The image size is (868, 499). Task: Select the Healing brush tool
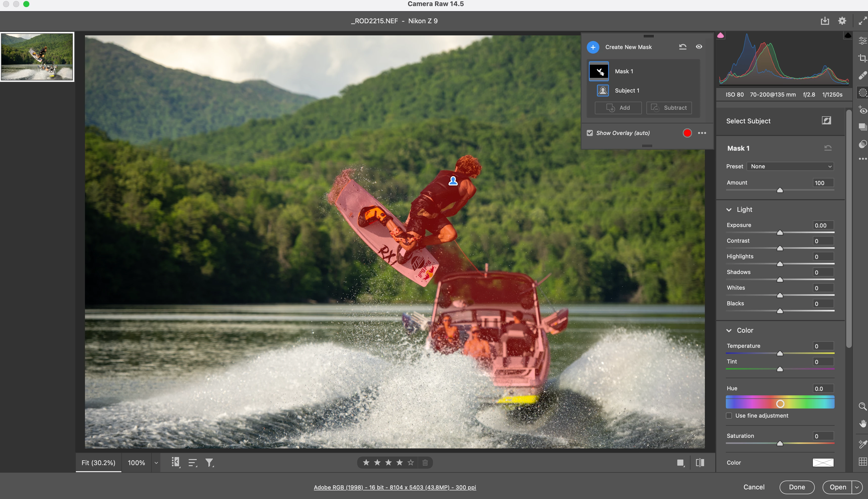[862, 75]
